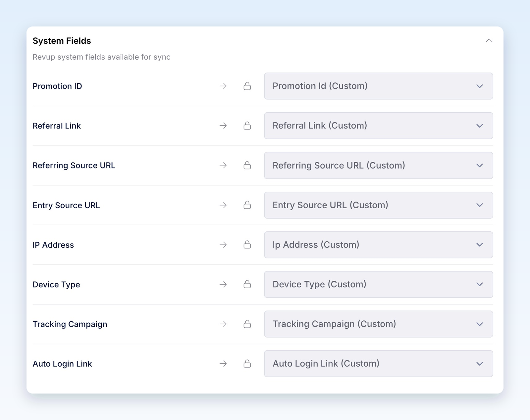The height and width of the screenshot is (420, 530).
Task: Open the Referral Link (Custom) dropdown
Action: click(x=378, y=126)
